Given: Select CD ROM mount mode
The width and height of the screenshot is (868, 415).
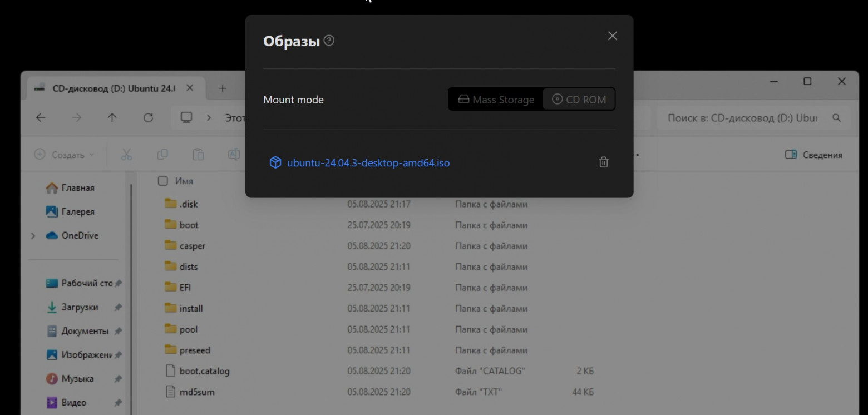Looking at the screenshot, I should 579,100.
